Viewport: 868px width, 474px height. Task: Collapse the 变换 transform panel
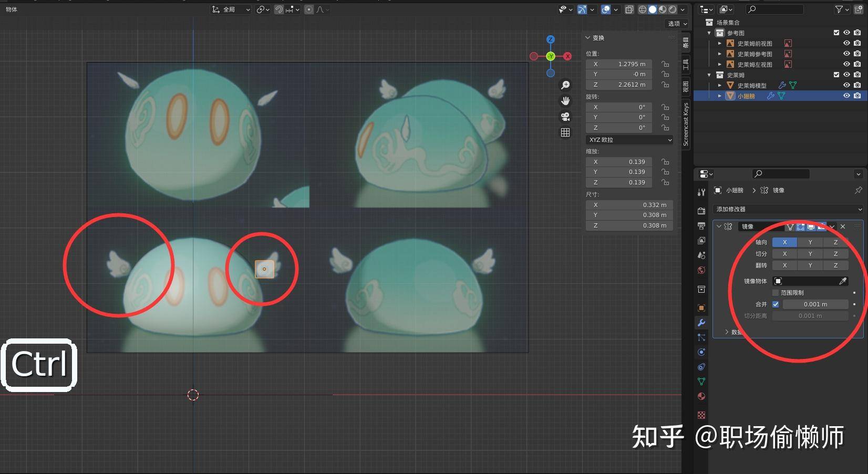(588, 38)
